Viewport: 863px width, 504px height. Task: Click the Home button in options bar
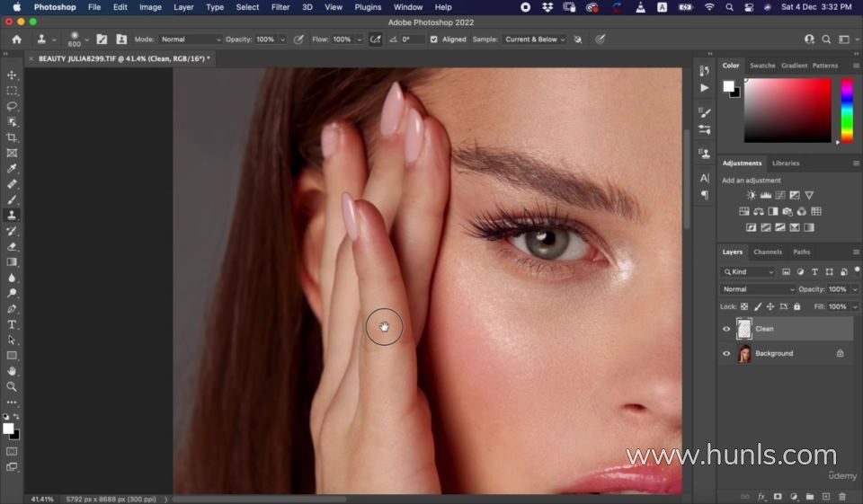tap(16, 40)
